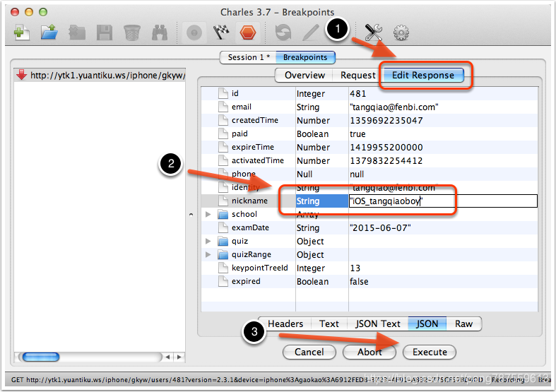Viewport: 556px width, 392px height.
Task: Click the quizRange folder icon
Action: point(223,254)
